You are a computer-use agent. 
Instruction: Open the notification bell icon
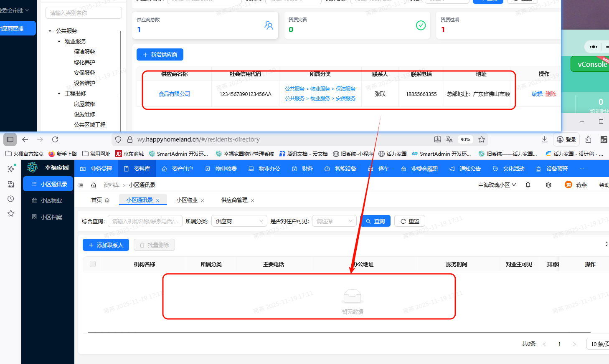528,184
